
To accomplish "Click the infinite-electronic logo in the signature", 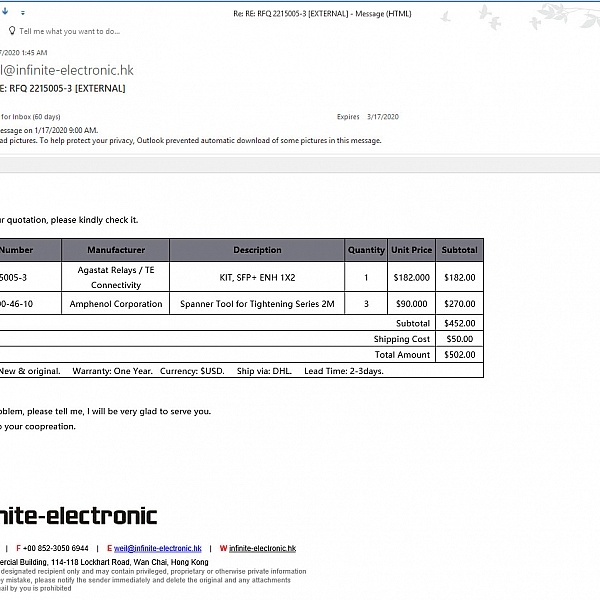I will (x=78, y=516).
